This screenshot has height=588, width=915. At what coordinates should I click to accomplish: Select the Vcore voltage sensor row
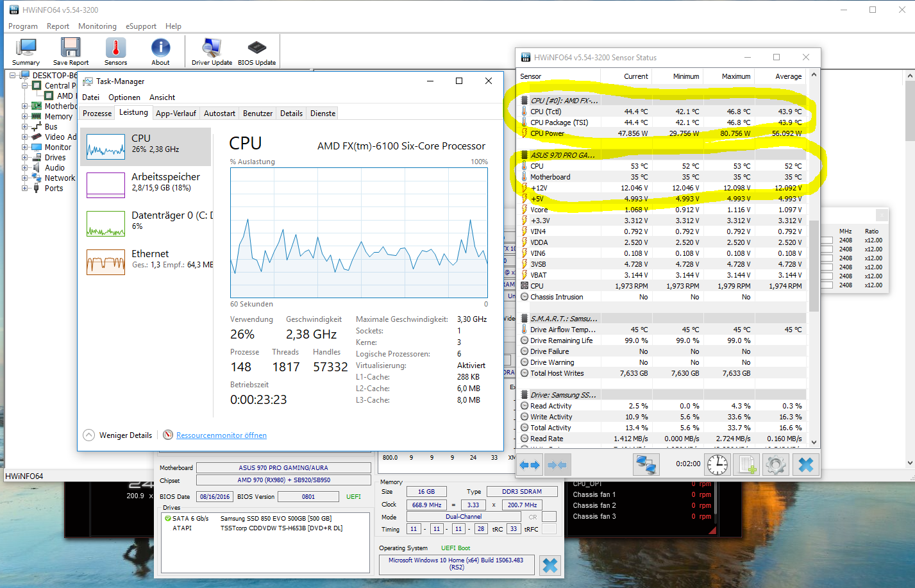coord(662,210)
